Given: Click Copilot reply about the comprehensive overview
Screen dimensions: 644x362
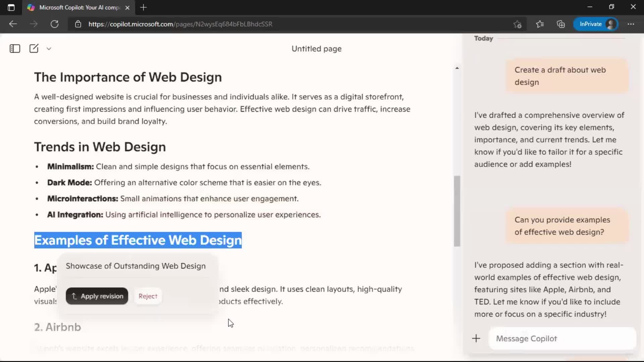Looking at the screenshot, I should click(549, 140).
